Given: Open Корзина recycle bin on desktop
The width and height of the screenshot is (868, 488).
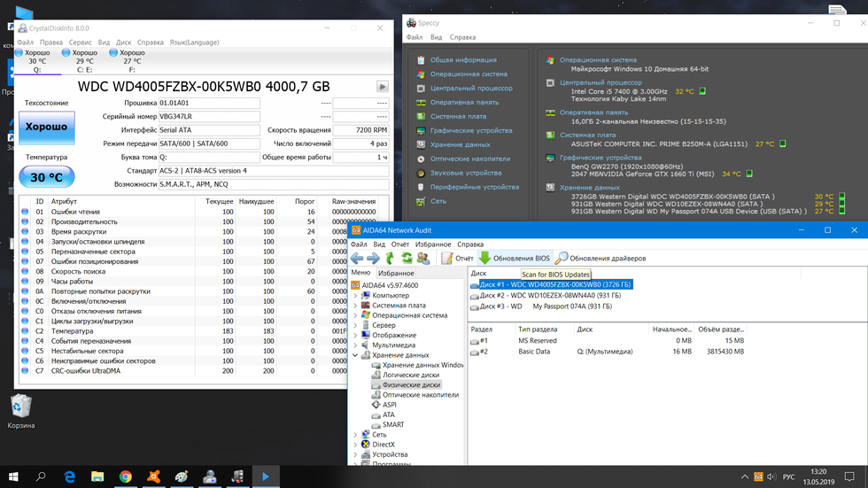Looking at the screenshot, I should tap(21, 411).
